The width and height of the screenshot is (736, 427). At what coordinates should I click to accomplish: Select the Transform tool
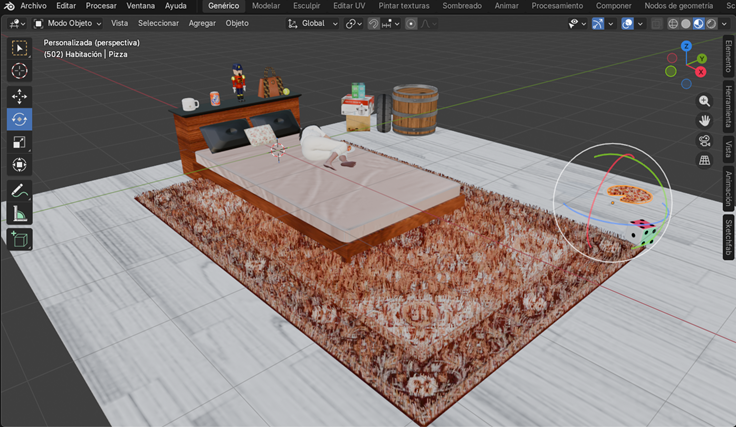[19, 165]
